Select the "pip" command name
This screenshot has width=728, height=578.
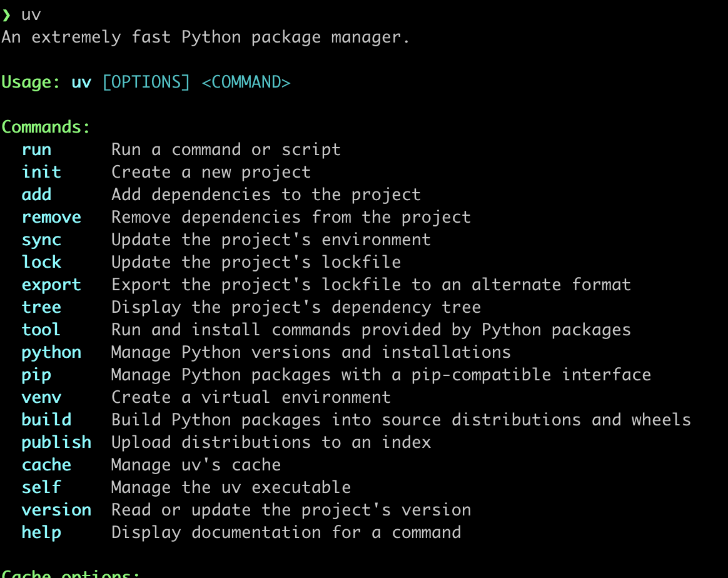pos(36,375)
